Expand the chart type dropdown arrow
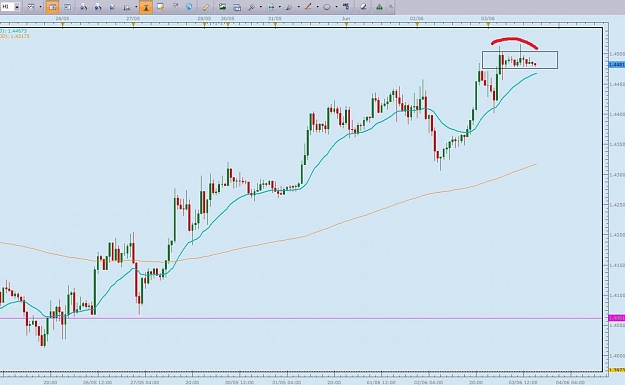The image size is (625, 385). [40, 7]
